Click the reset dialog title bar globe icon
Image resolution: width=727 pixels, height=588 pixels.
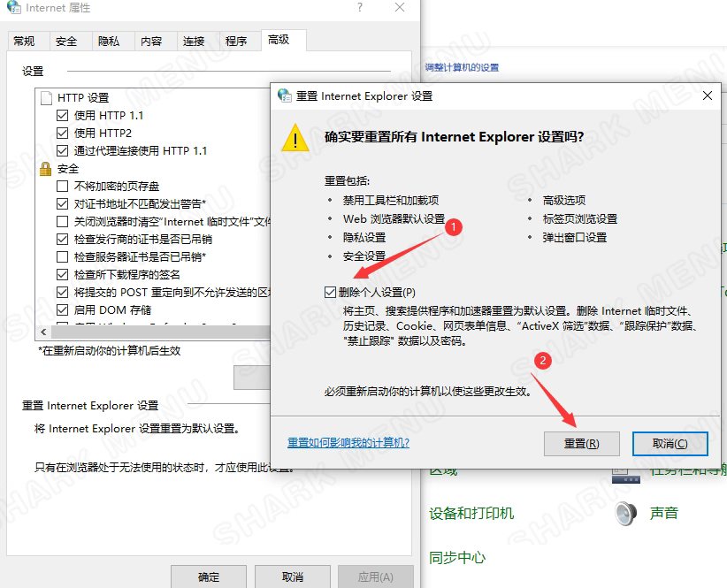[284, 95]
